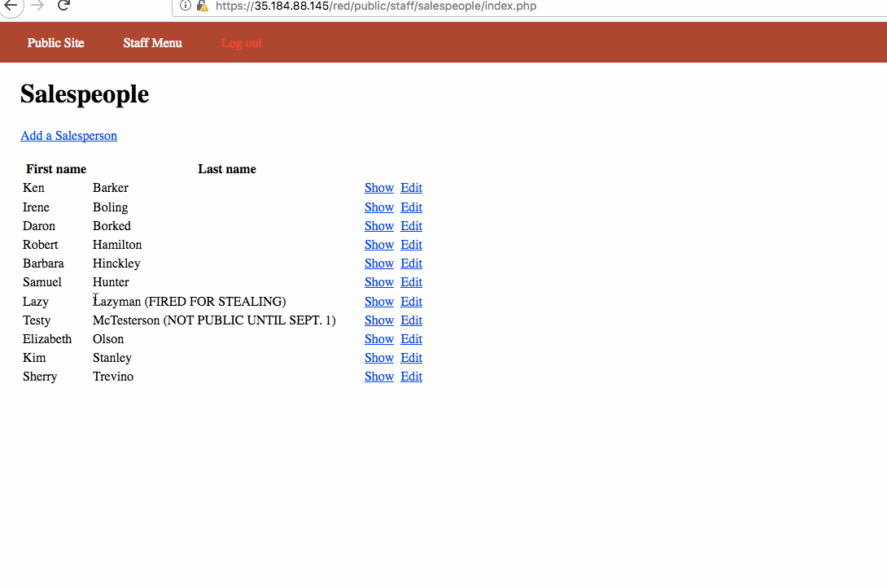Show Barbara Hinckley's record
The width and height of the screenshot is (887, 588).
point(378,264)
